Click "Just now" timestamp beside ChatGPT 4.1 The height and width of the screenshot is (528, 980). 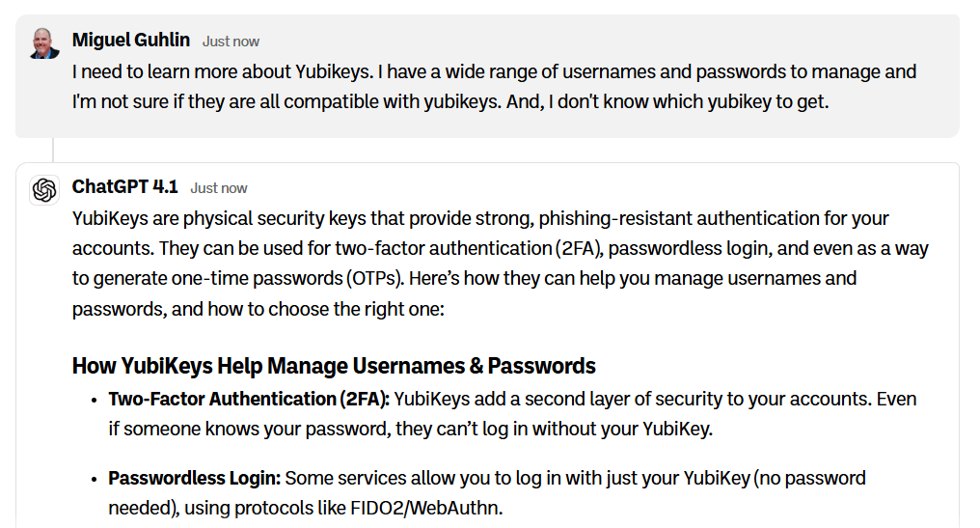click(219, 188)
